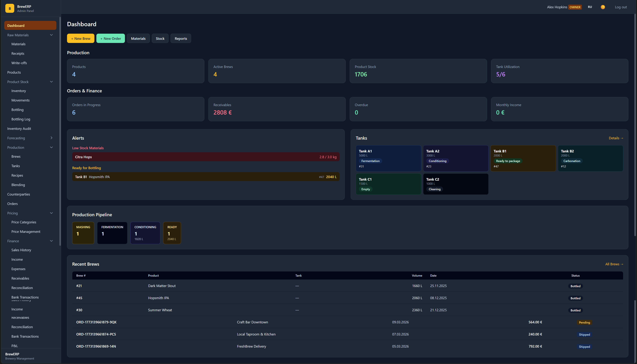637x364 pixels.
Task: Click the Stock quick action button
Action: (160, 38)
